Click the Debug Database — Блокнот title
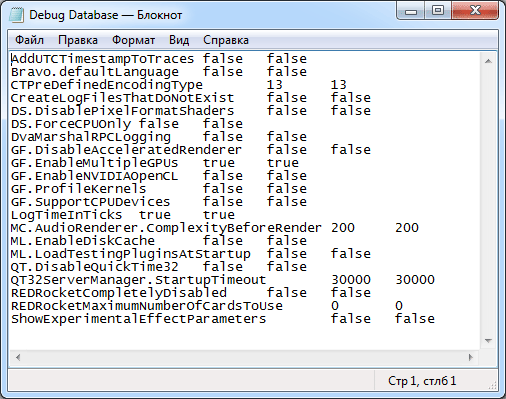 click(x=106, y=15)
